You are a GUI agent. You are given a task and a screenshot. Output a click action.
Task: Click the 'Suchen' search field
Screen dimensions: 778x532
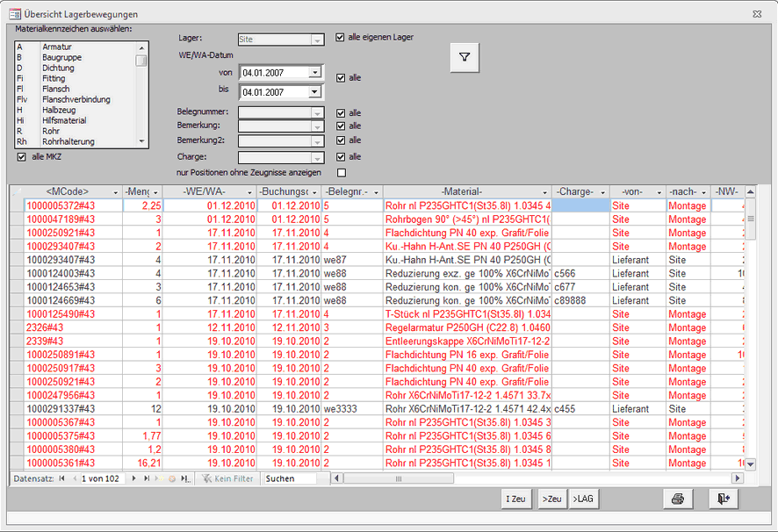click(291, 478)
